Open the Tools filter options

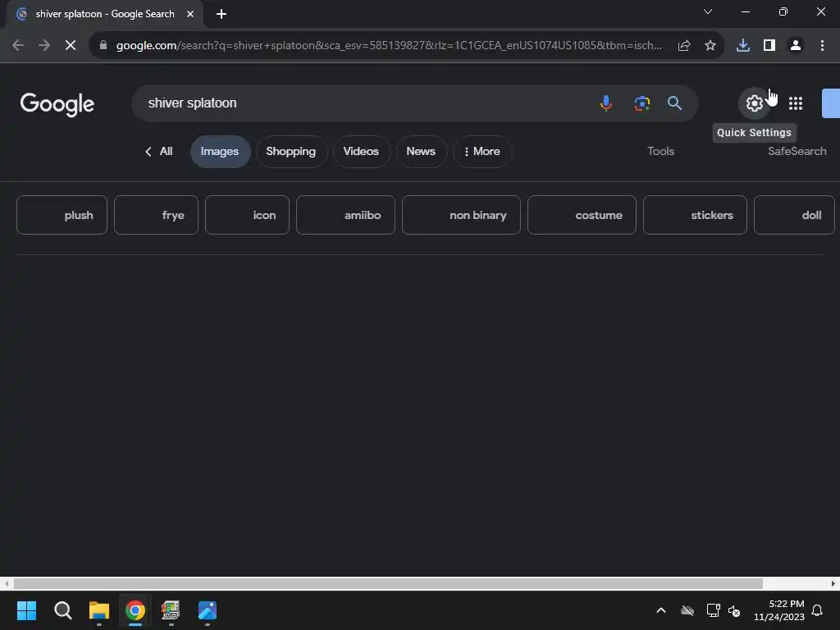(x=660, y=152)
